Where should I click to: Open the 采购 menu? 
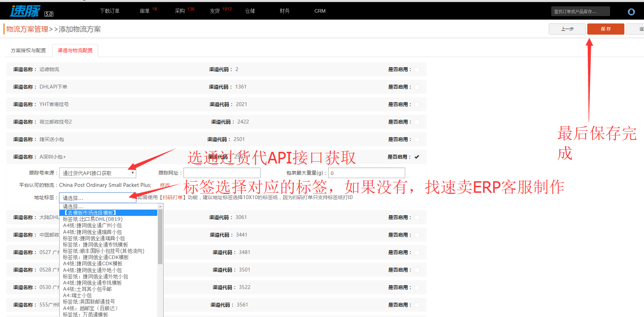coord(180,11)
